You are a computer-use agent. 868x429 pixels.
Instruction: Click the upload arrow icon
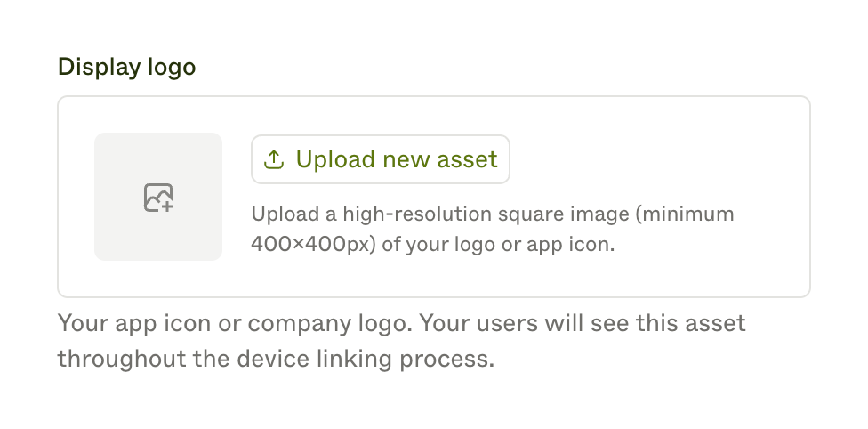tap(275, 159)
